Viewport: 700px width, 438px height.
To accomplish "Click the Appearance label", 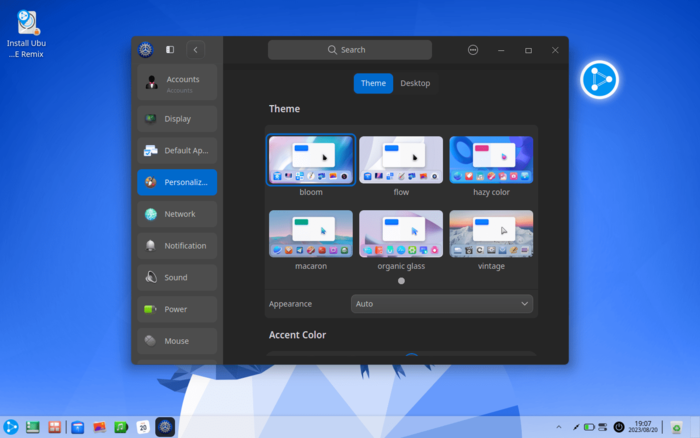I will [x=290, y=304].
